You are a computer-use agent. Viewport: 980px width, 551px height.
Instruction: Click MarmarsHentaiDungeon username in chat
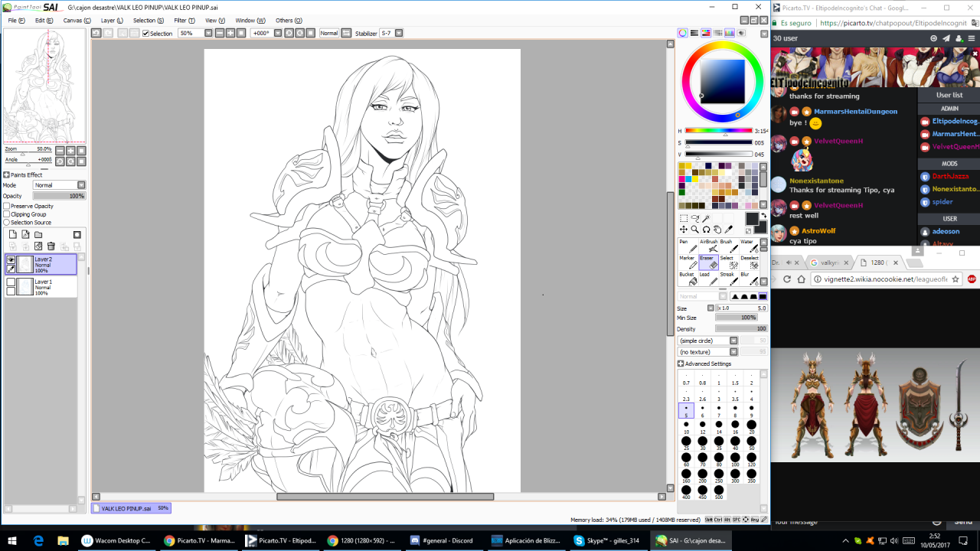(855, 111)
